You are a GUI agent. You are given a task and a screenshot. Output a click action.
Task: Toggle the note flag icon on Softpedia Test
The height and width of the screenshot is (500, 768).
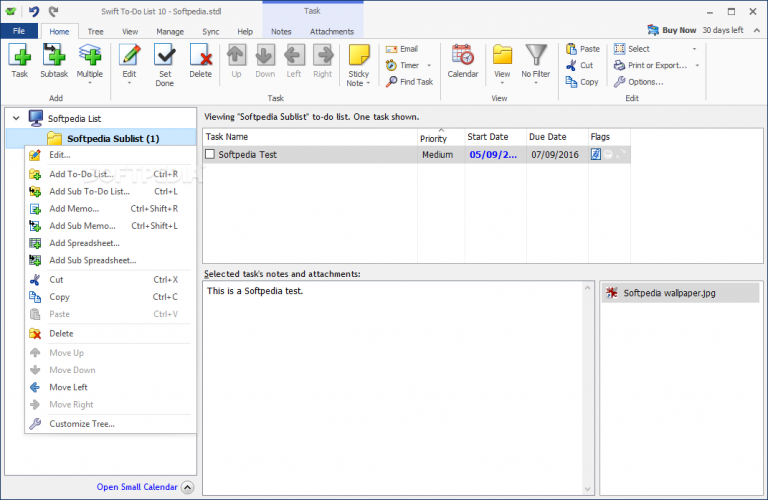pos(596,154)
